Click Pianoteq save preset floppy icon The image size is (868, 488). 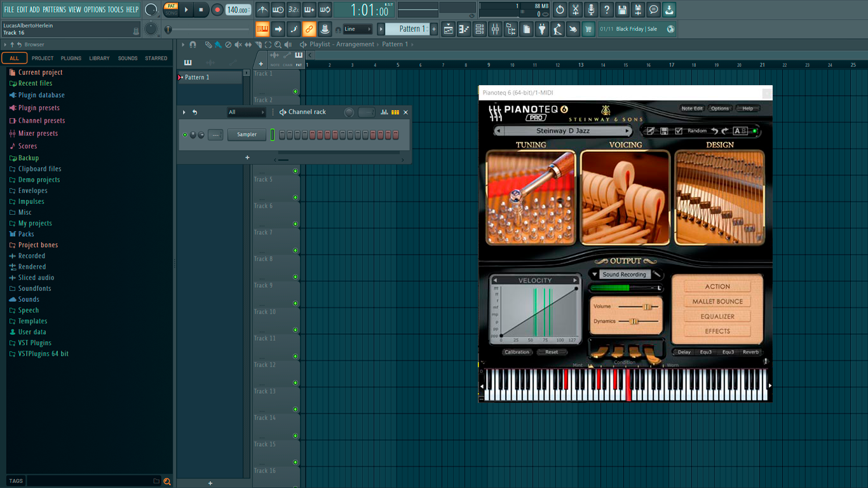[664, 131]
